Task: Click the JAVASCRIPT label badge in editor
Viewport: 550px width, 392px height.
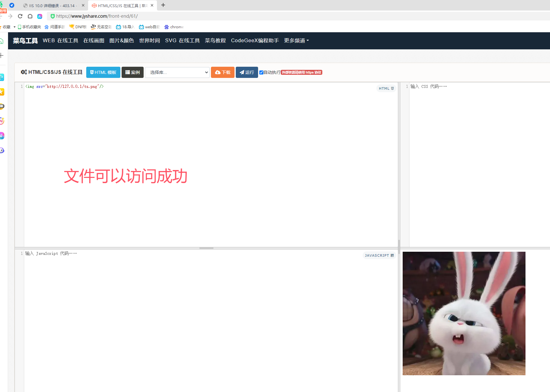Action: [379, 255]
